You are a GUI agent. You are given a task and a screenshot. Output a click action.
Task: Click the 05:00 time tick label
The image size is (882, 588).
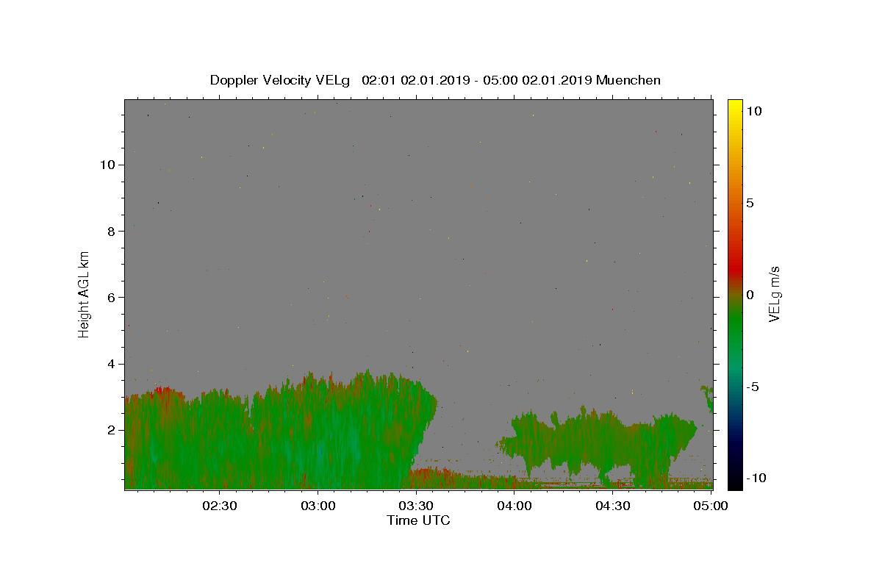(x=711, y=506)
